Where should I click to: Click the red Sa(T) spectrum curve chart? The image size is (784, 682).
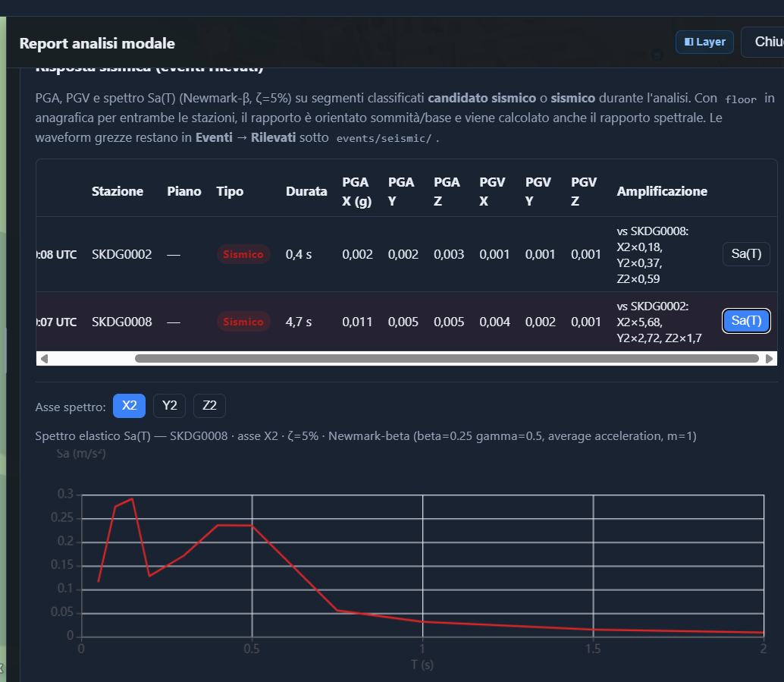click(x=422, y=565)
